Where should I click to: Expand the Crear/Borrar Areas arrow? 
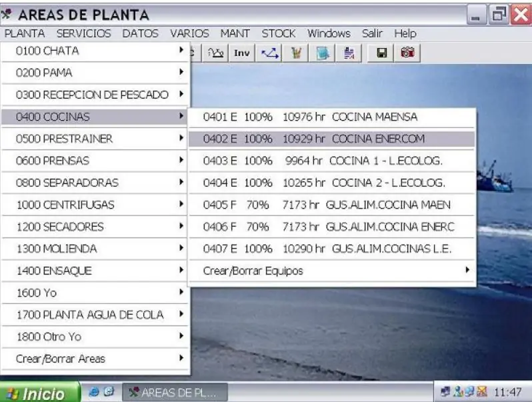tap(181, 358)
